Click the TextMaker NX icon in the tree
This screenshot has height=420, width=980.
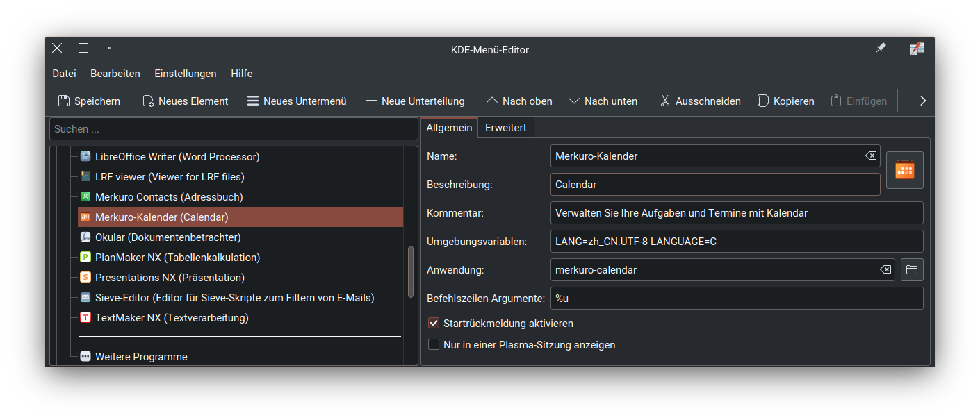click(x=85, y=318)
